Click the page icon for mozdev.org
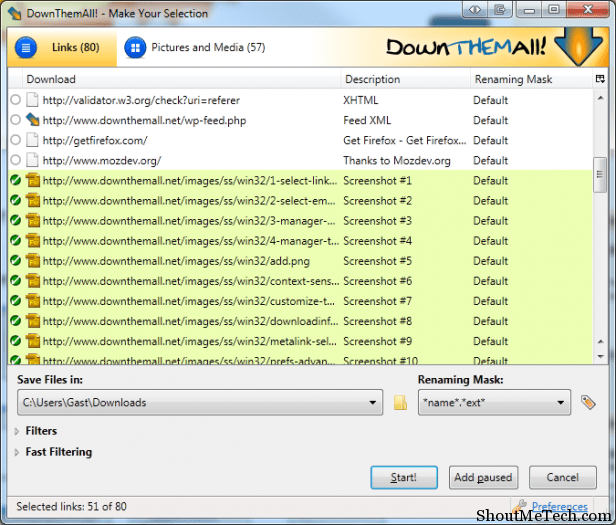616x525 pixels. 32,160
